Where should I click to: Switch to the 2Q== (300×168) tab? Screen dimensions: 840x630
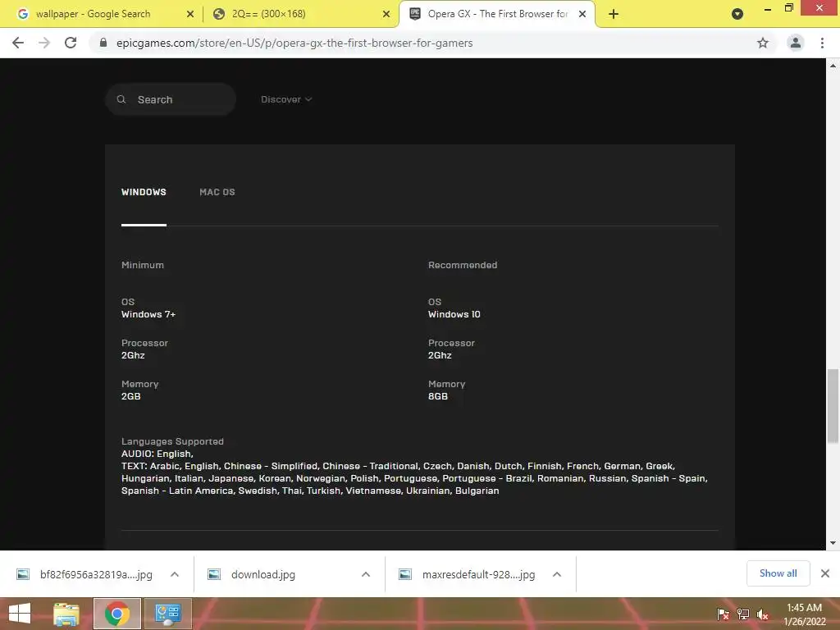pyautogui.click(x=300, y=14)
